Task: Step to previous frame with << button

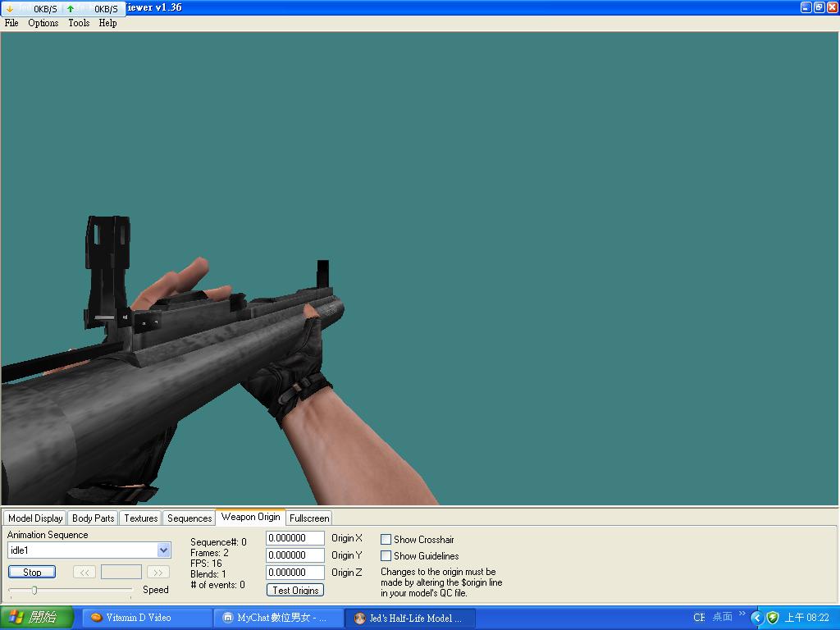Action: (84, 572)
